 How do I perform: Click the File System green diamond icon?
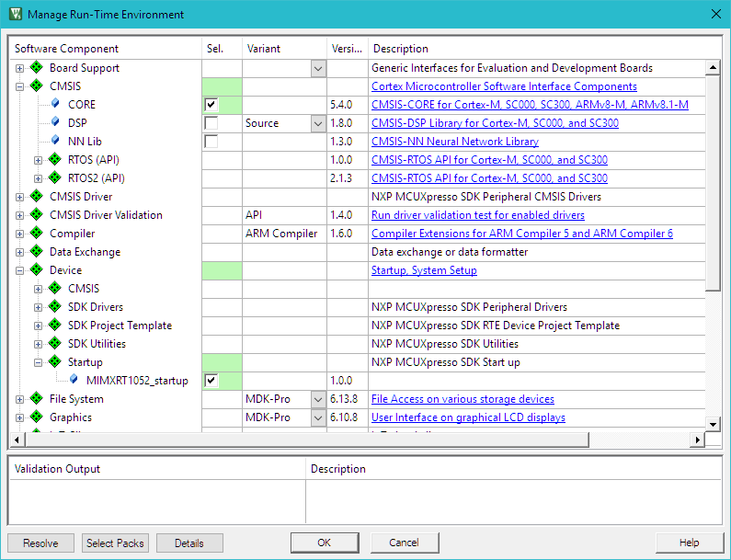pos(37,399)
